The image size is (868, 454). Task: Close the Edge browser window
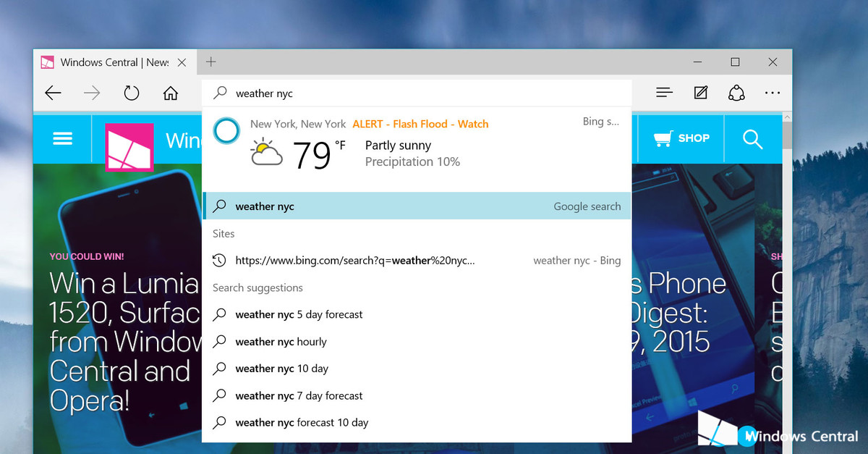pos(773,62)
